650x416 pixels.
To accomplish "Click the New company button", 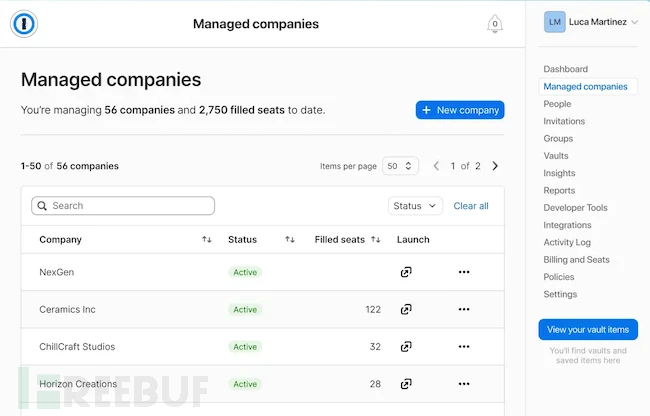I will pos(460,110).
